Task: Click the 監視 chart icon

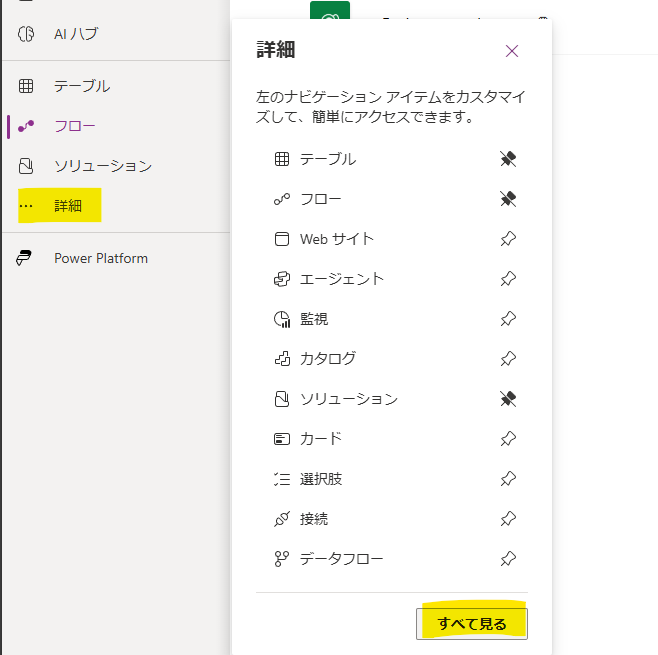Action: pyautogui.click(x=282, y=319)
